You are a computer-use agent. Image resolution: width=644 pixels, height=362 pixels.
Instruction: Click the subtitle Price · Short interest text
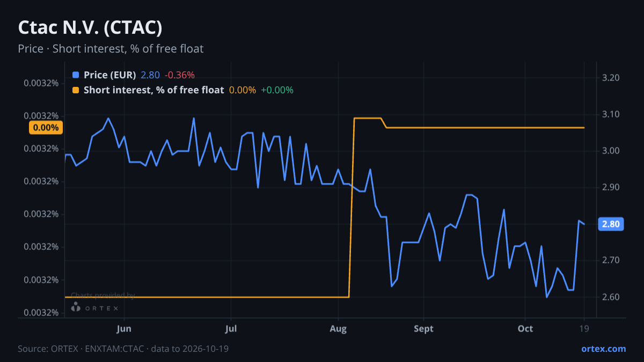coord(111,49)
